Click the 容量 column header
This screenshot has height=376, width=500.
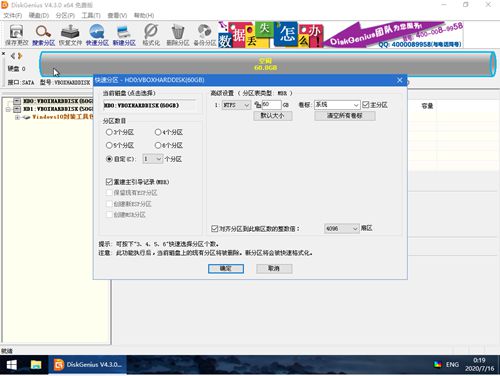tap(427, 106)
